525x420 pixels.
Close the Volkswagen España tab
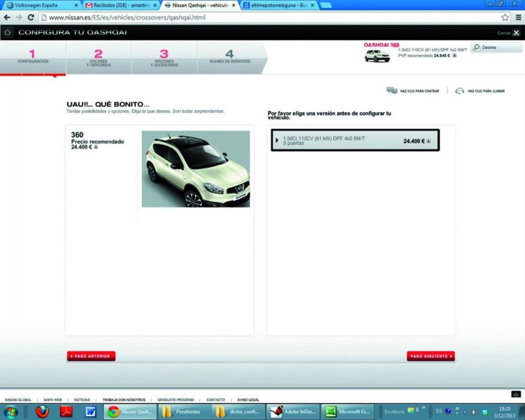pos(76,5)
